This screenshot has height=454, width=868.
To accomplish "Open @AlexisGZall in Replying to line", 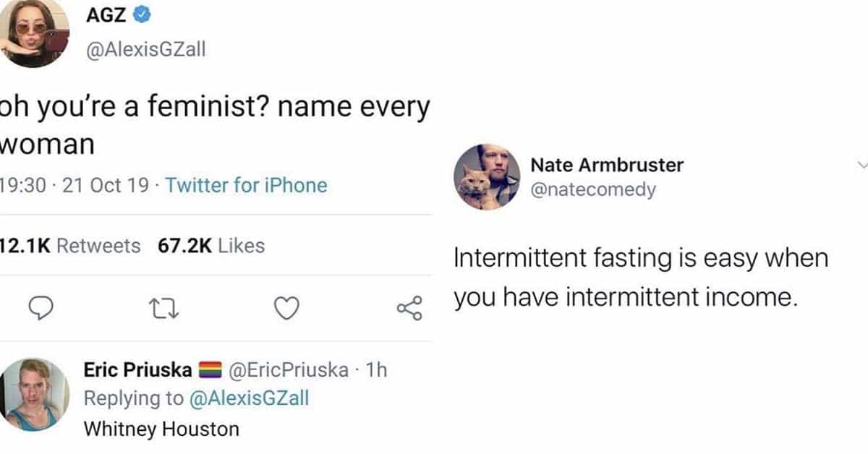I will coord(248,398).
